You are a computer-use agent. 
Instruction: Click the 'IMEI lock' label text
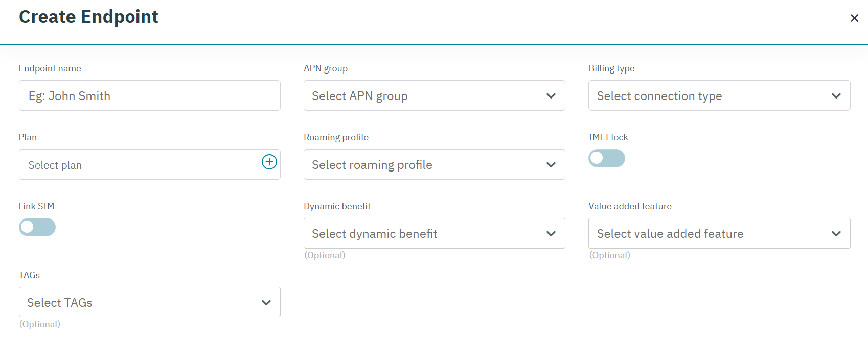608,137
